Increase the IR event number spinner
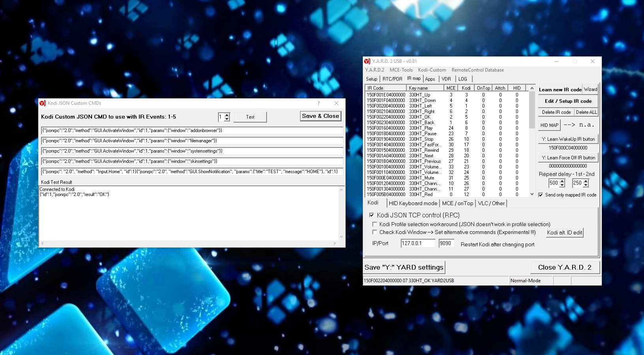 coord(227,115)
